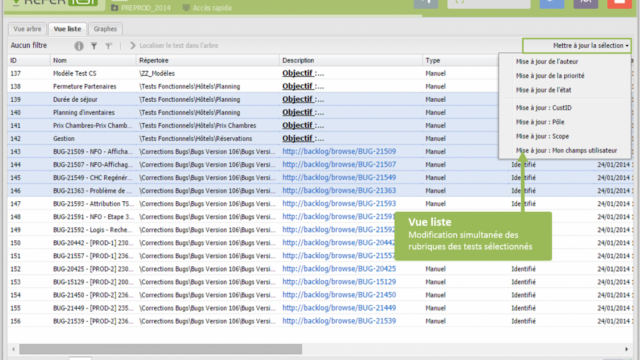This screenshot has height=360, width=640.
Task: Choose Mise à jour de l'auteur
Action: coord(547,62)
